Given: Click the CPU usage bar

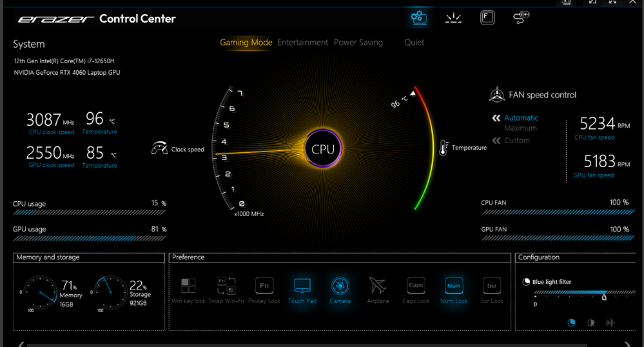Looking at the screenshot, I should coord(89,213).
